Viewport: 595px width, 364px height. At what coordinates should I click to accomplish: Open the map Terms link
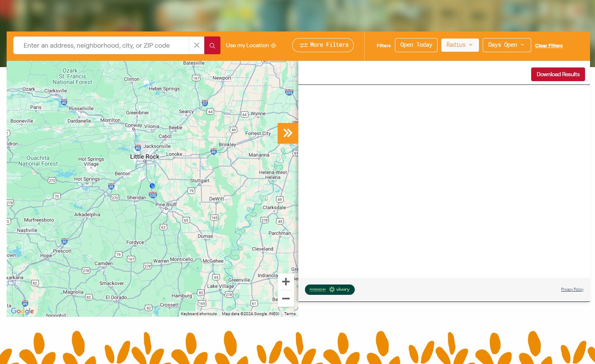290,314
